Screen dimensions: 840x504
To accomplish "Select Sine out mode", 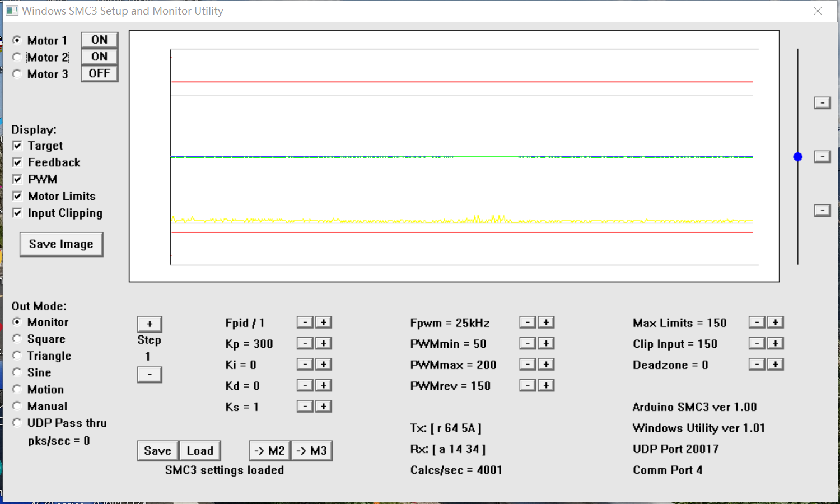I will point(17,372).
